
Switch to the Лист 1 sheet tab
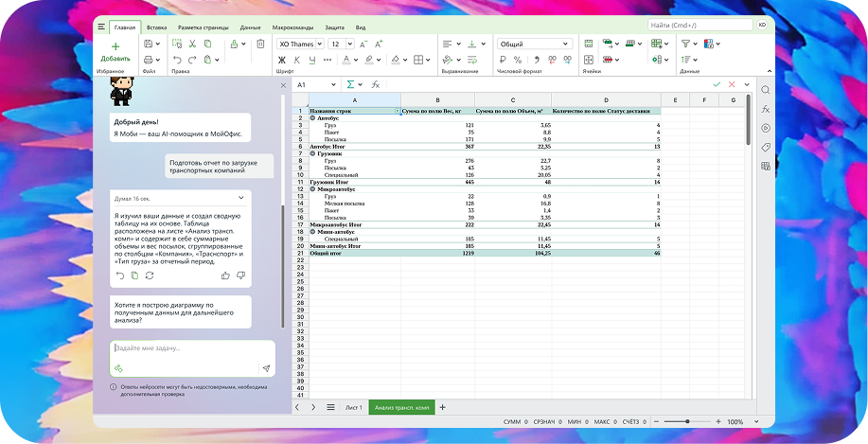point(353,406)
